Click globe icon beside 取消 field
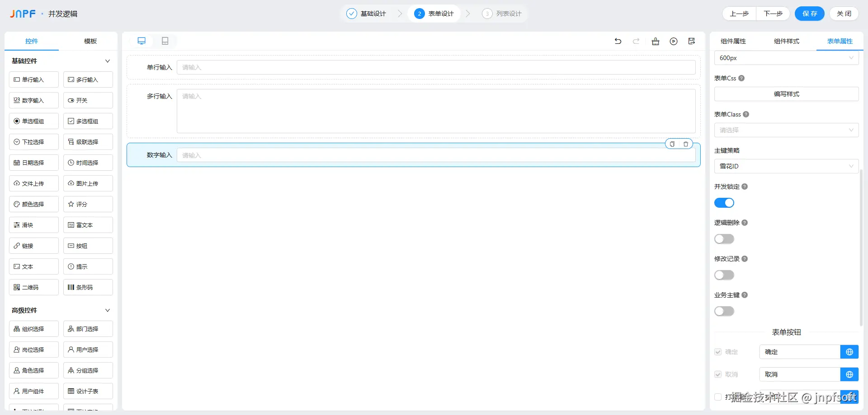This screenshot has height=415, width=868. [x=849, y=374]
